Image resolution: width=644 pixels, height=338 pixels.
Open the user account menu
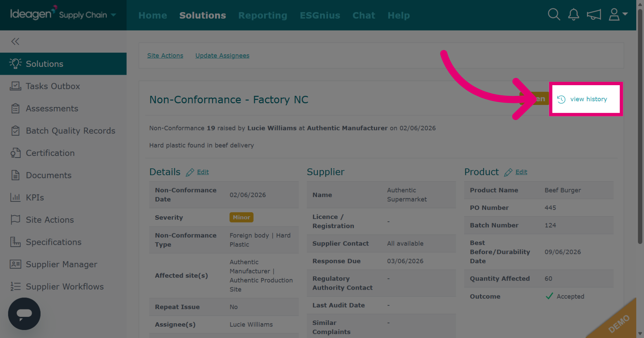pyautogui.click(x=618, y=14)
